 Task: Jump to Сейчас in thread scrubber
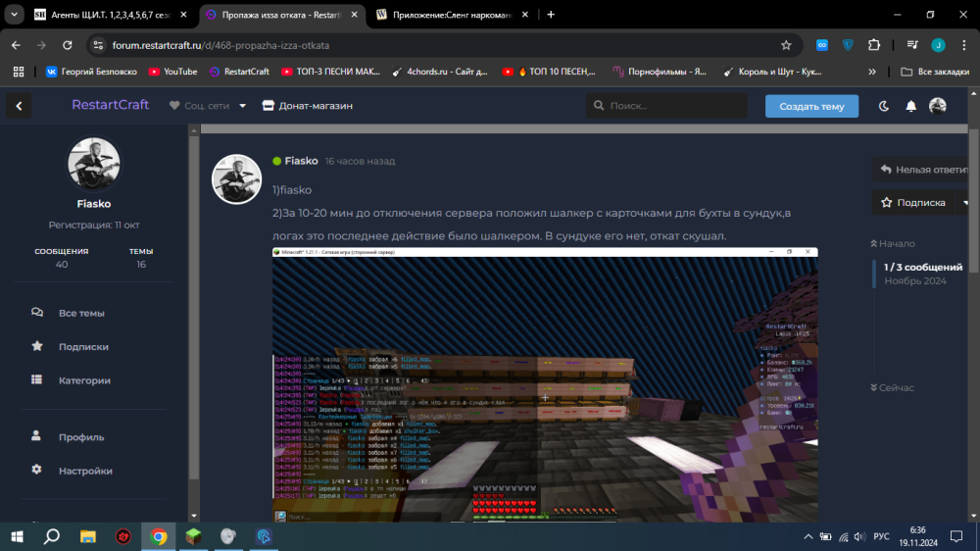pos(892,388)
